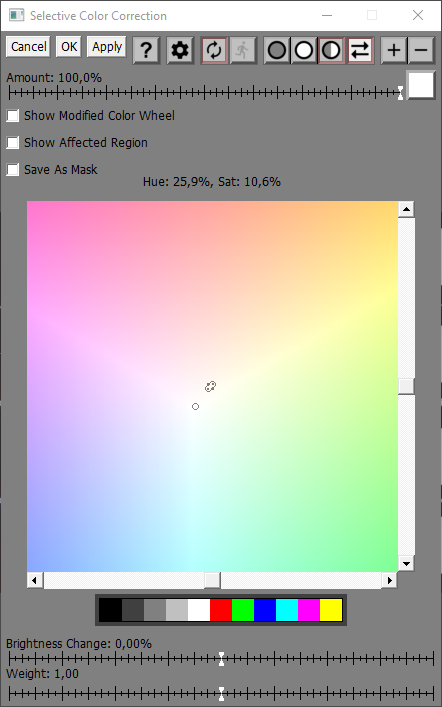Screen dimensions: 442x707
Task: Enable Show Affected Region checkbox
Action: coord(13,143)
